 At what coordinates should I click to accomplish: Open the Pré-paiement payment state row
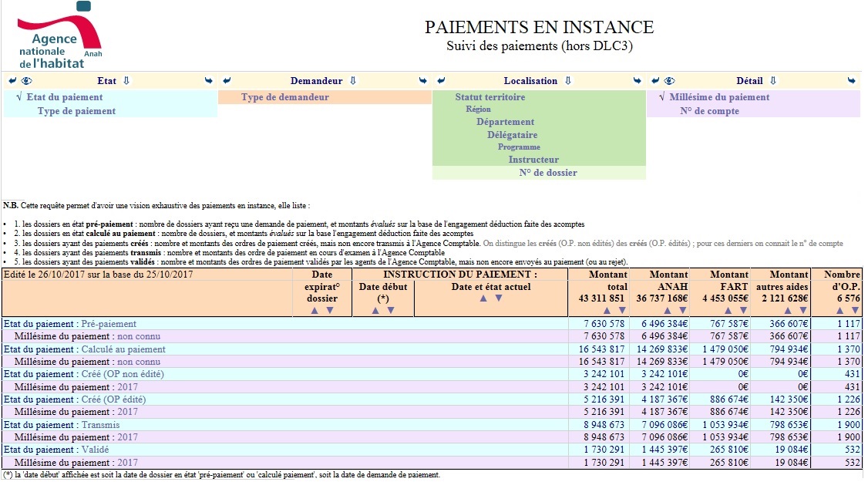[431, 324]
